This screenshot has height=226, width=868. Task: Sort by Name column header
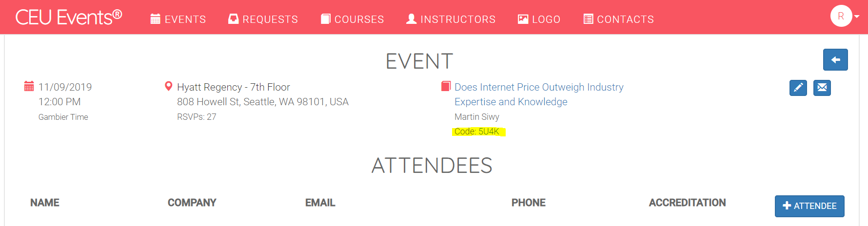tap(45, 203)
